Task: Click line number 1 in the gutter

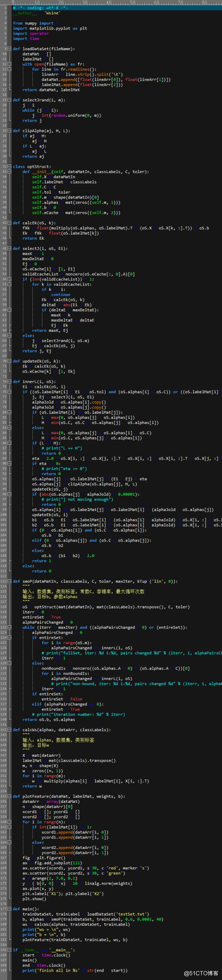Action: [5, 8]
